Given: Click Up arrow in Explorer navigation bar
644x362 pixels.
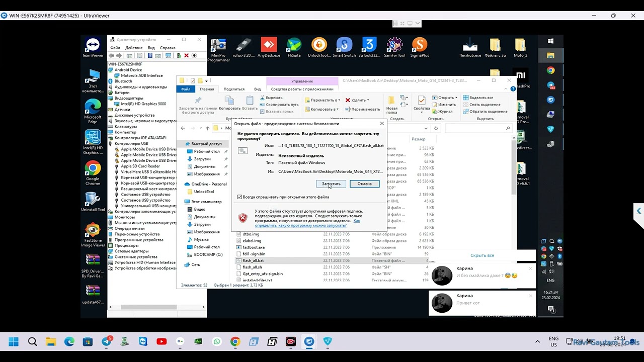Looking at the screenshot, I should [x=207, y=128].
